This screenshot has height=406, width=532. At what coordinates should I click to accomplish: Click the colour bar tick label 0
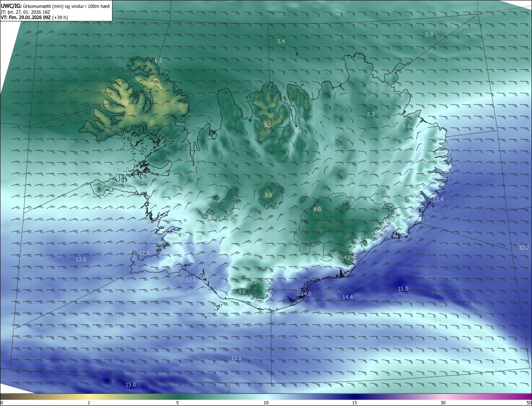tap(2, 403)
